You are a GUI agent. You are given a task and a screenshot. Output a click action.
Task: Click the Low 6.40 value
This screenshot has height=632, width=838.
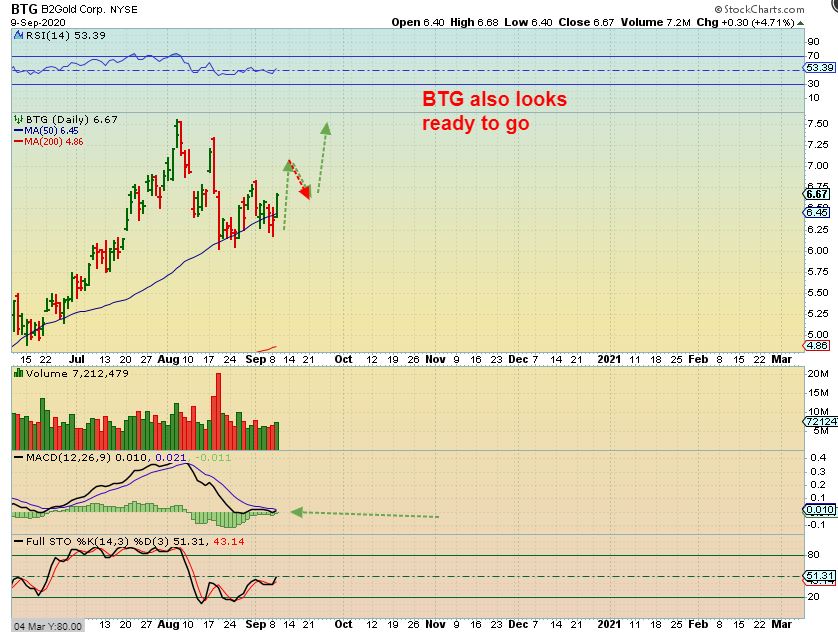pos(528,22)
